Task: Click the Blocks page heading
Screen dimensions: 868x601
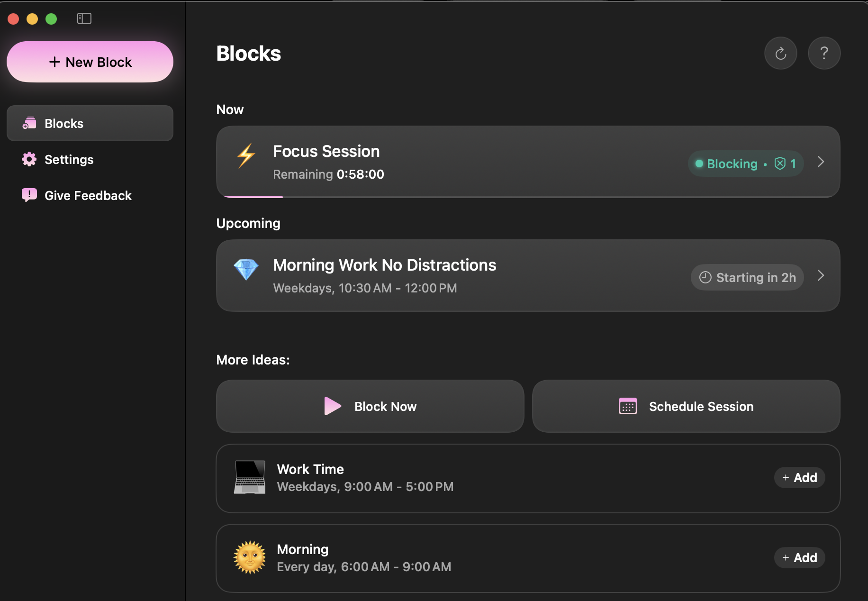Action: [x=249, y=54]
